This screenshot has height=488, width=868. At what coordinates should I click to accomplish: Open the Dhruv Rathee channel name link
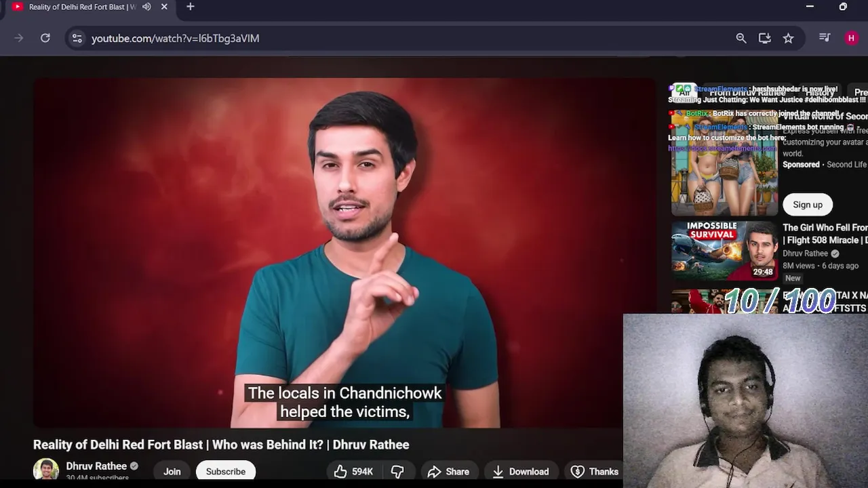[x=96, y=466]
